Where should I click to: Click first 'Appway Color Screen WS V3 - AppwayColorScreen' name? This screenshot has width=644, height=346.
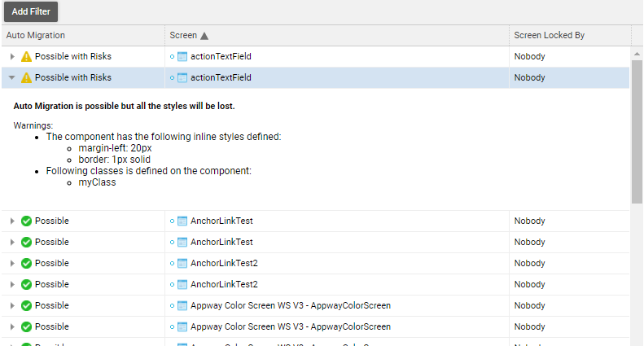pos(291,306)
